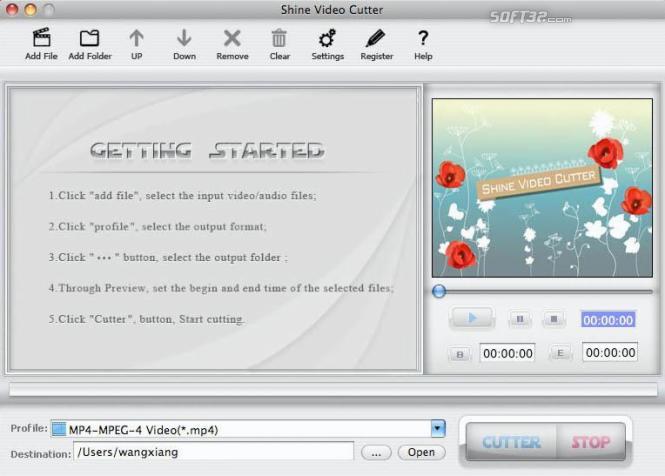This screenshot has width=665, height=476.
Task: Stop the preview playback
Action: point(554,319)
